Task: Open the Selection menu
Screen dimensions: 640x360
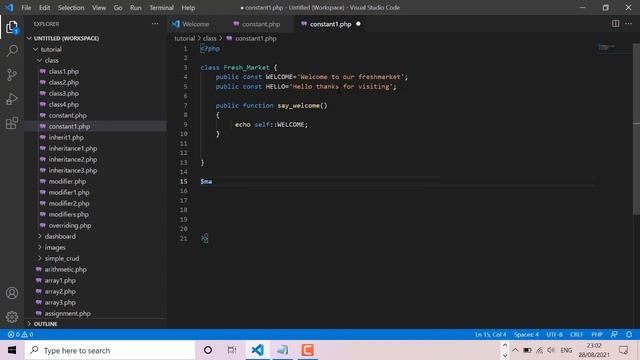Action: tap(71, 8)
